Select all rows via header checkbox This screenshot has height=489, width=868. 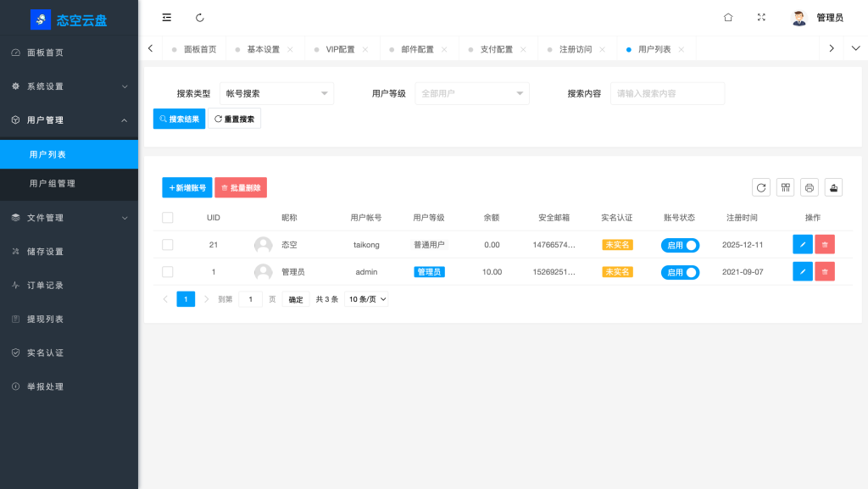167,217
